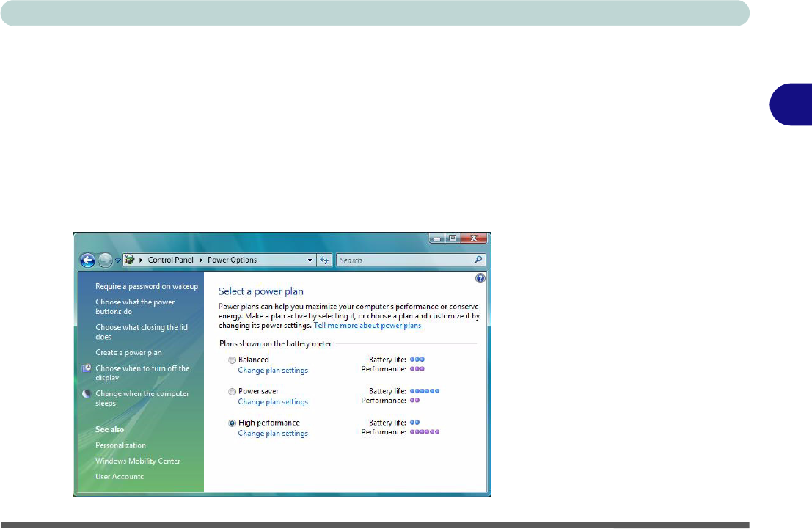Open the blue Help question mark icon
This screenshot has height=529, width=812.
pos(480,278)
